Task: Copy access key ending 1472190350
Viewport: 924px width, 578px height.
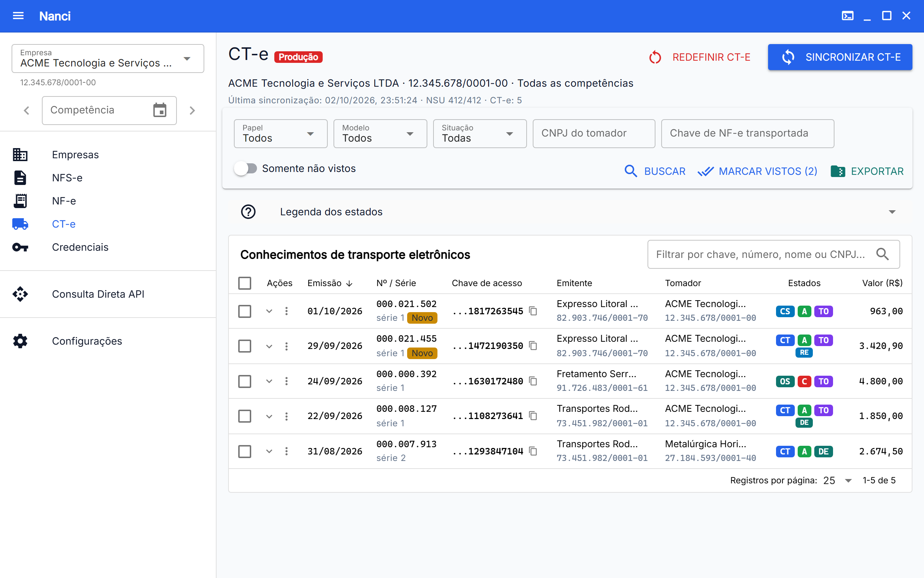Action: [533, 346]
